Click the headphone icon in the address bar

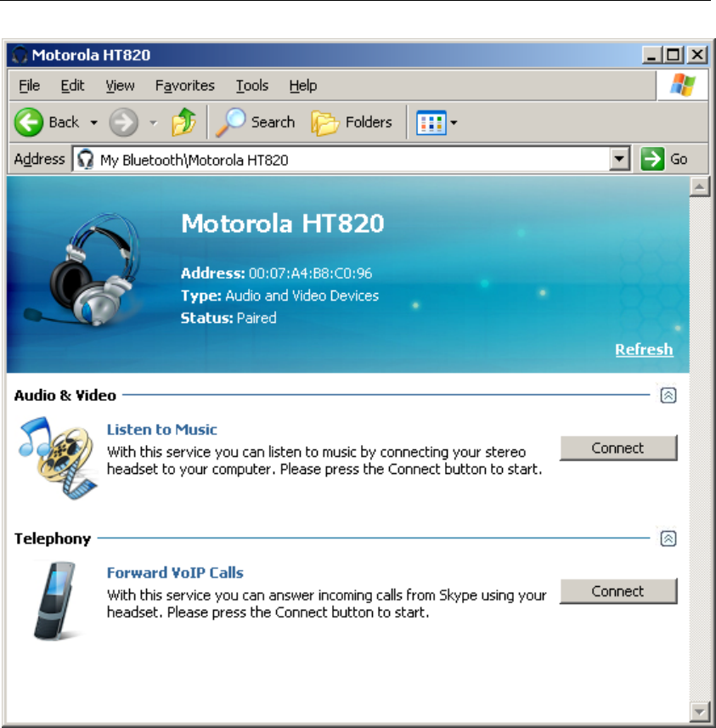pos(86,159)
